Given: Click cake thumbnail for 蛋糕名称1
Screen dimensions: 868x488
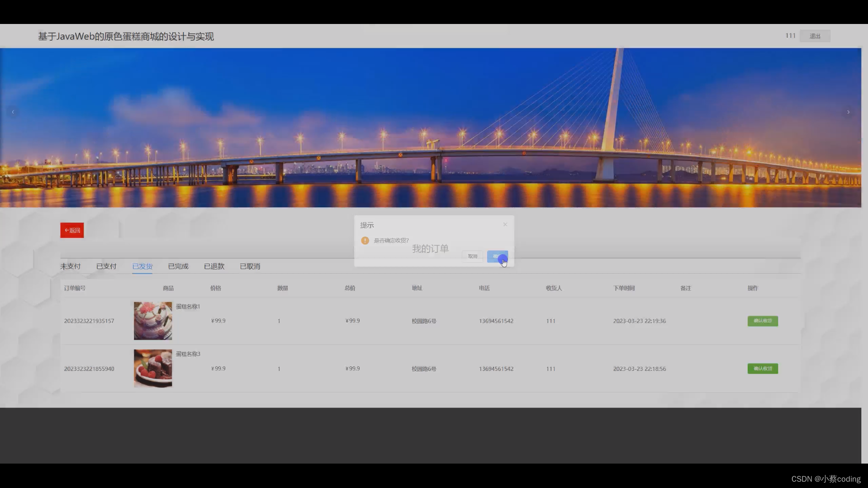Looking at the screenshot, I should click(x=153, y=321).
